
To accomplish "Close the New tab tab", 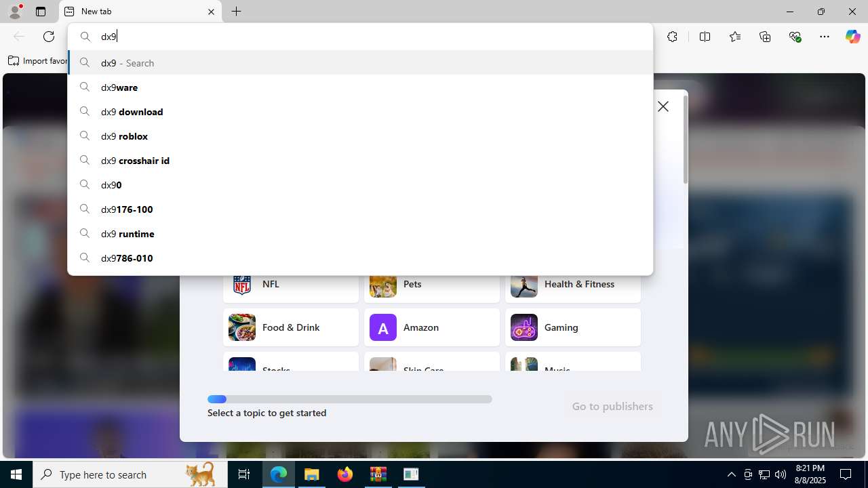I will point(211,12).
